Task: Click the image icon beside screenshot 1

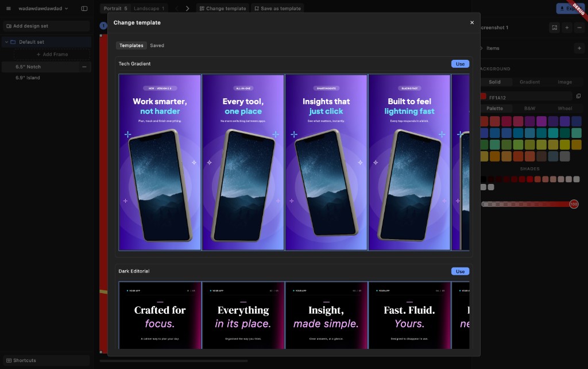Action: point(554,28)
